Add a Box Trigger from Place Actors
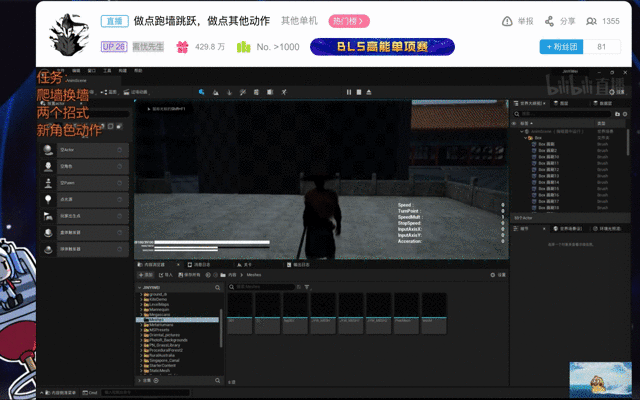The image size is (640, 400). [85, 232]
